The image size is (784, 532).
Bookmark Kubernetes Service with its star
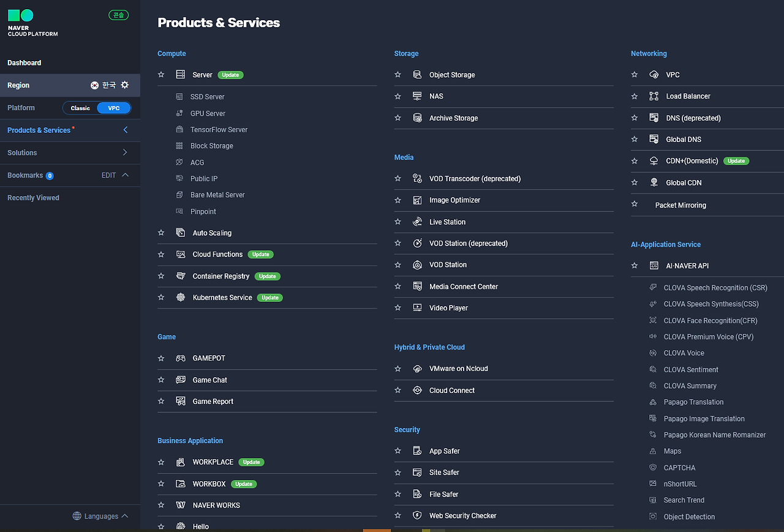tap(161, 298)
